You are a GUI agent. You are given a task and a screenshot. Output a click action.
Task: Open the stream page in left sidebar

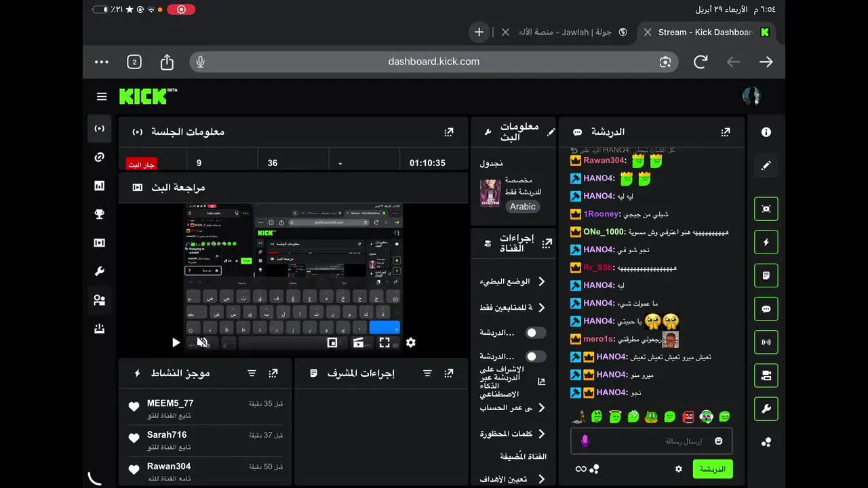point(100,129)
